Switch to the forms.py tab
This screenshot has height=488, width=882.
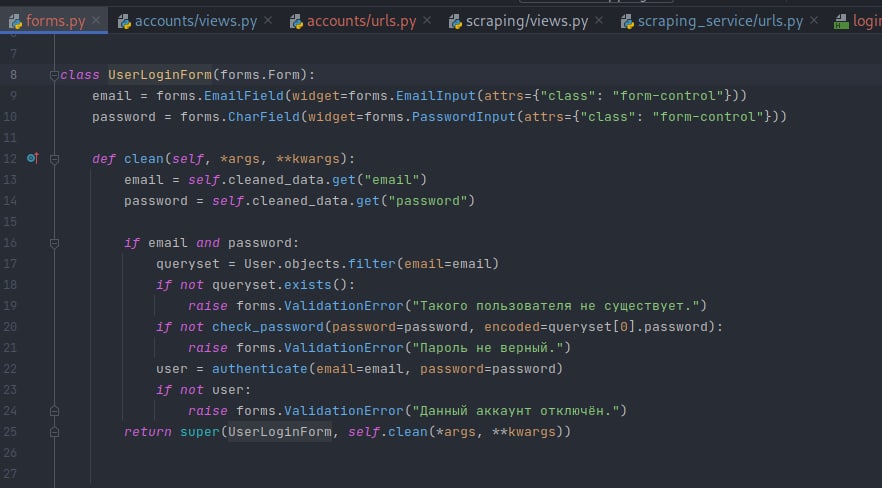[x=55, y=21]
